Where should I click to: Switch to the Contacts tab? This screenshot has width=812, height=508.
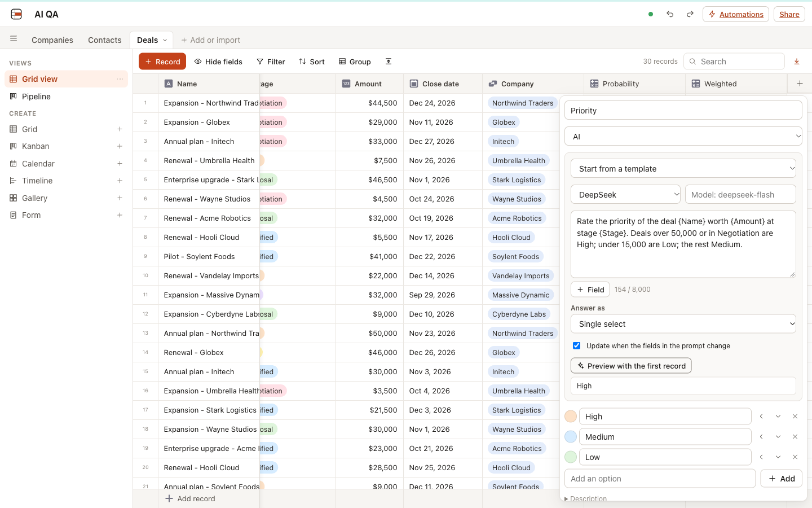pos(105,40)
